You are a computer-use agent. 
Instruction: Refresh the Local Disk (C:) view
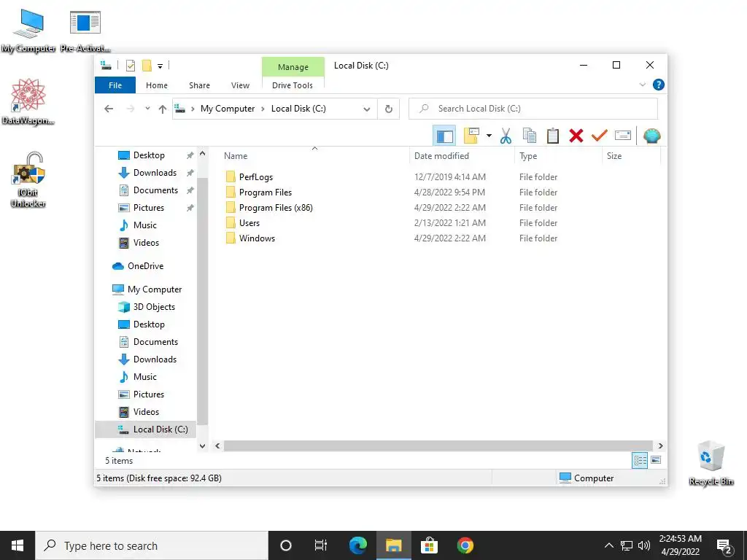point(389,109)
